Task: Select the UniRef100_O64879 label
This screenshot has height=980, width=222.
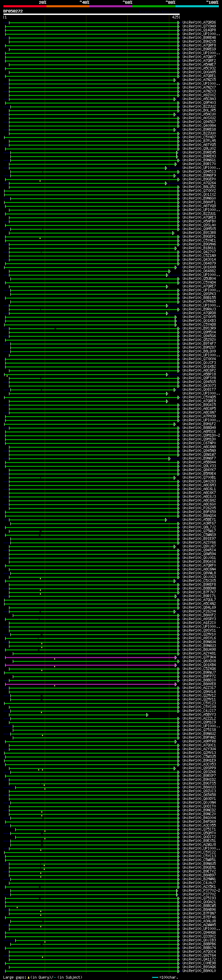Action: (x=199, y=263)
